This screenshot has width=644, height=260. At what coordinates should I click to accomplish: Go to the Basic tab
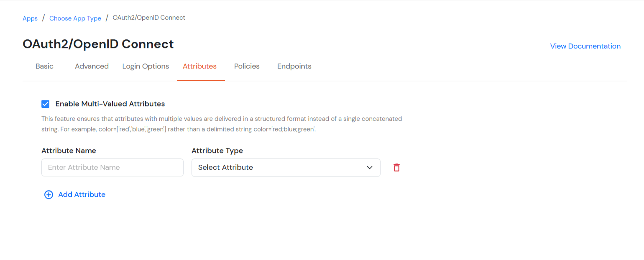[44, 66]
